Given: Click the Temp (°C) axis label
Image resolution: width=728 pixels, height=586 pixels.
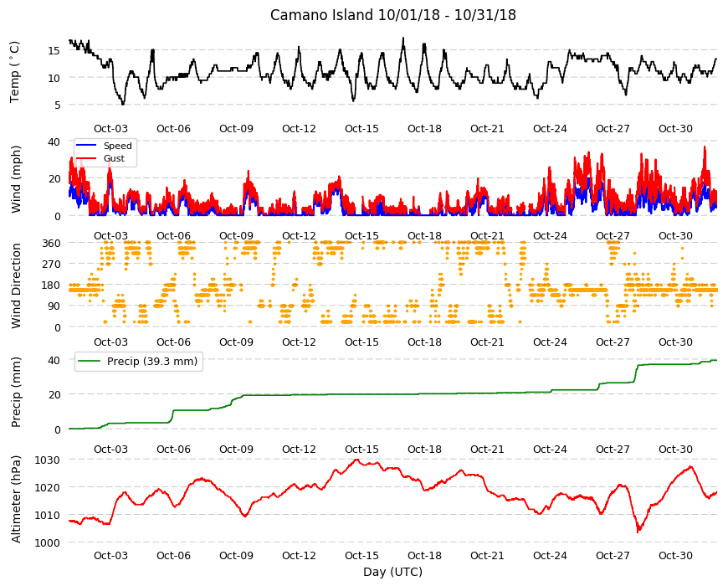Looking at the screenshot, I should tap(15, 72).
